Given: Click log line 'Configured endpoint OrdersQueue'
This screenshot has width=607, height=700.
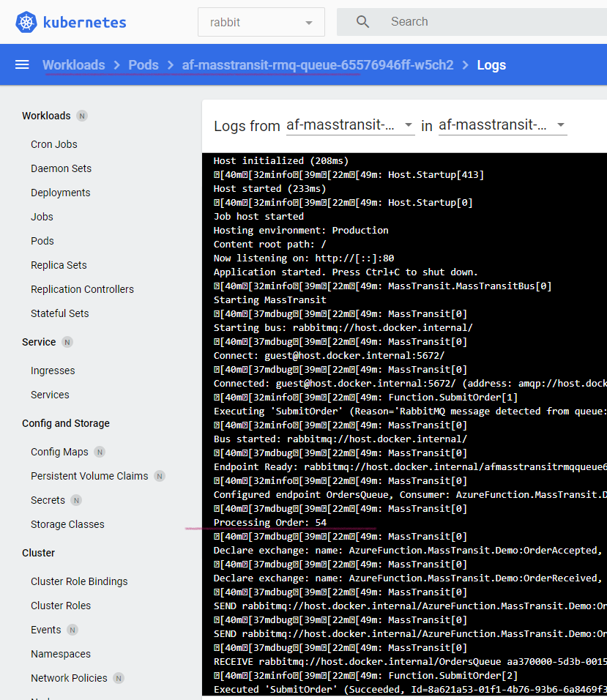Looking at the screenshot, I should tap(410, 495).
